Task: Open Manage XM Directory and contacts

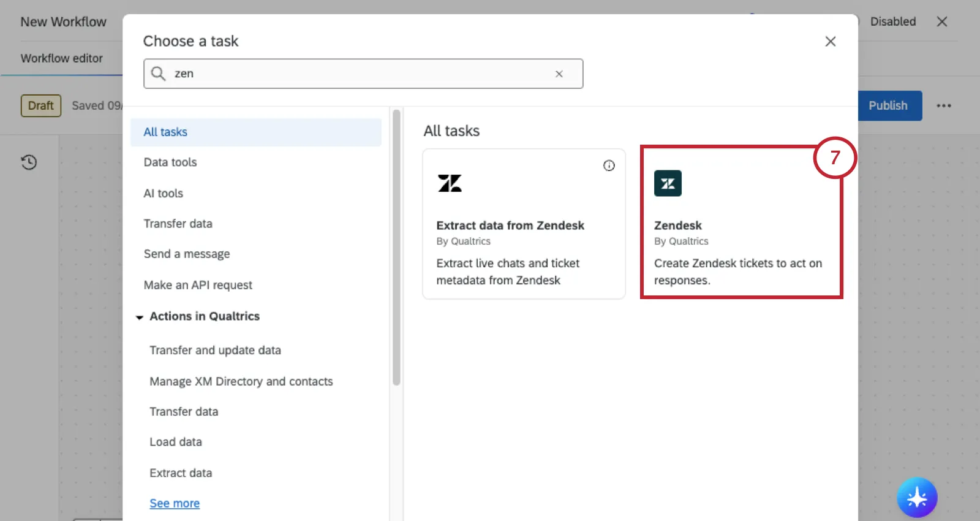Action: tap(241, 381)
